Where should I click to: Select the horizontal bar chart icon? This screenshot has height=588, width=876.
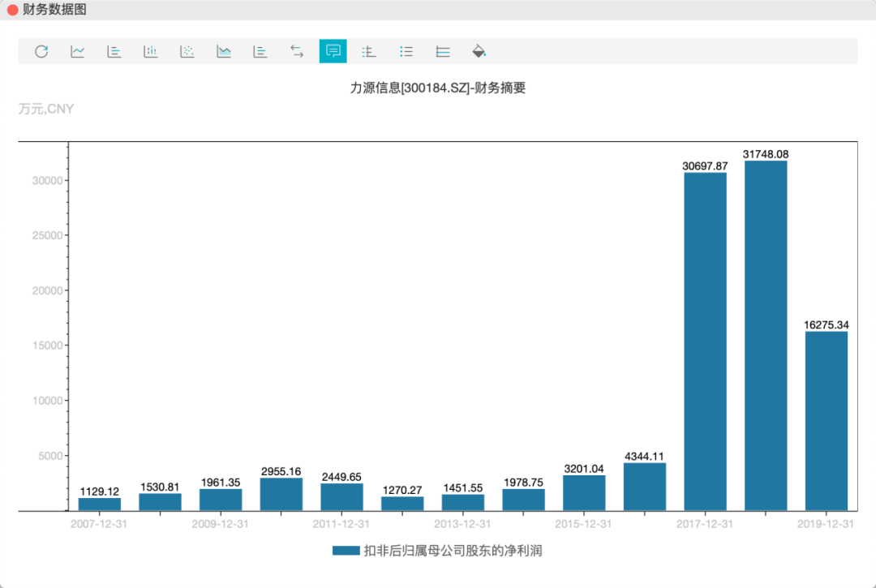click(x=114, y=51)
